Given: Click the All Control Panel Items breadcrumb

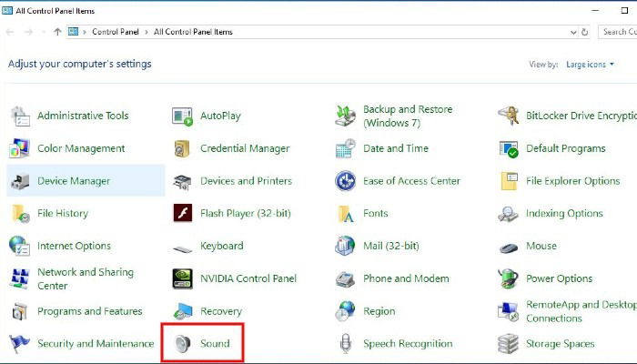Looking at the screenshot, I should point(193,32).
